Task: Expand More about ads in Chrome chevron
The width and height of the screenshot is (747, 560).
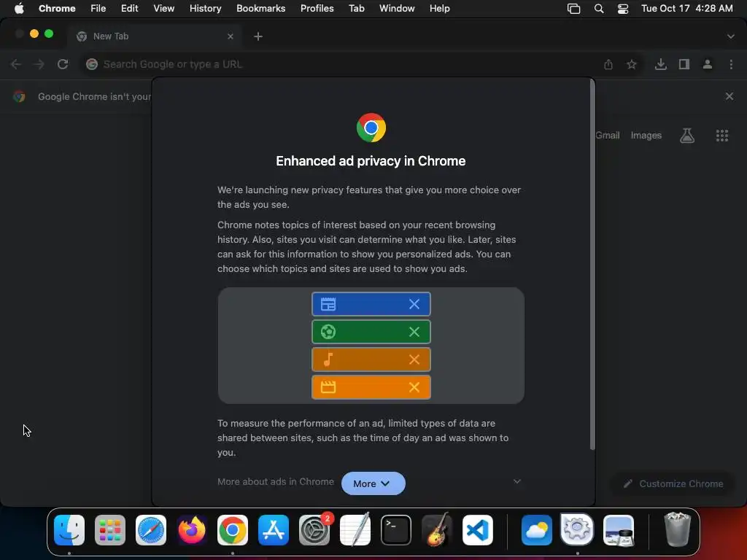Action: [x=517, y=481]
